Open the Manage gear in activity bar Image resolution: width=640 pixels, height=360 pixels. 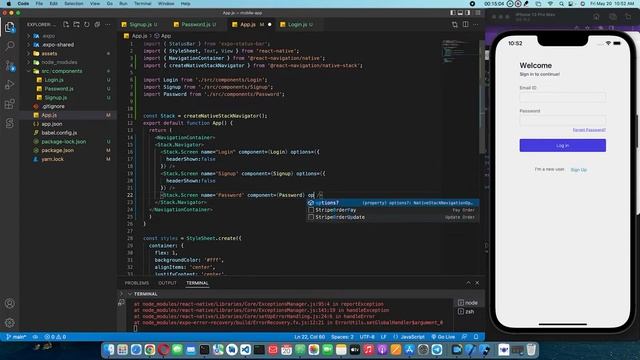coord(10,323)
